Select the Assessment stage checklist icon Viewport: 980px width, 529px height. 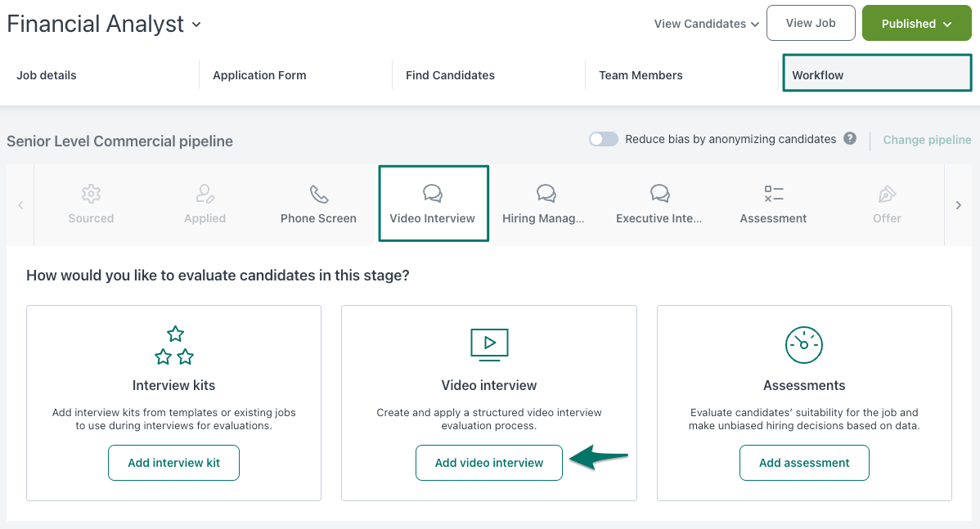click(773, 194)
